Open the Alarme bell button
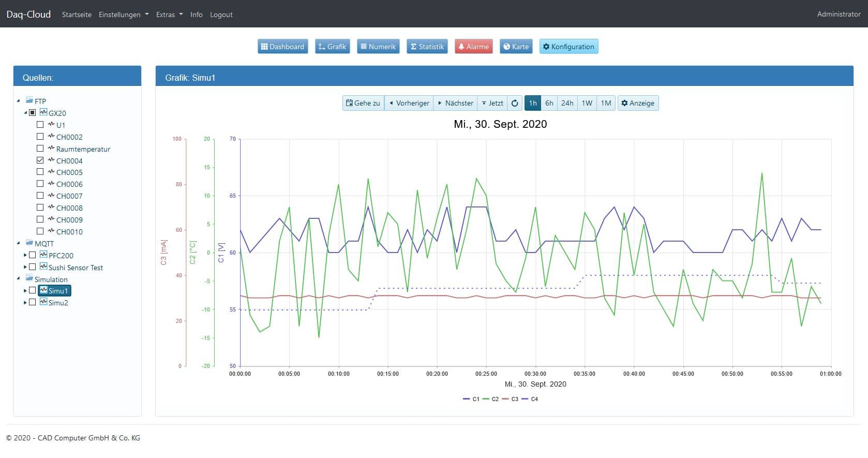This screenshot has width=868, height=458. click(x=473, y=47)
